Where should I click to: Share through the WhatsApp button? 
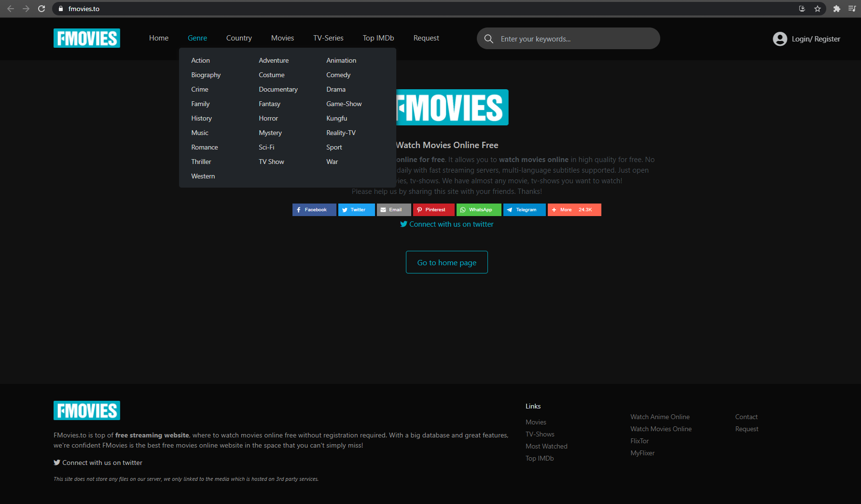point(479,210)
